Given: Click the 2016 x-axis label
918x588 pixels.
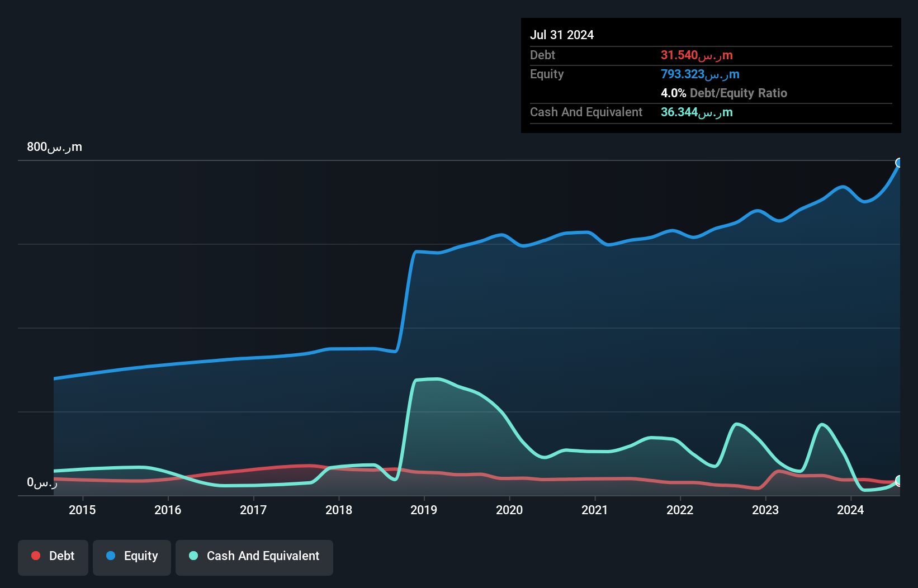Looking at the screenshot, I should [168, 510].
